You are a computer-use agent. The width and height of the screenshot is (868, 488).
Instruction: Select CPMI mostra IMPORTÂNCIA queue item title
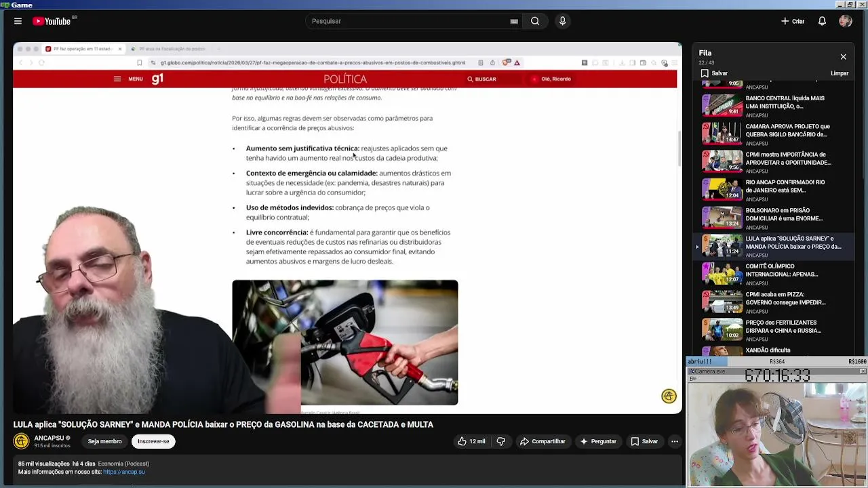788,159
